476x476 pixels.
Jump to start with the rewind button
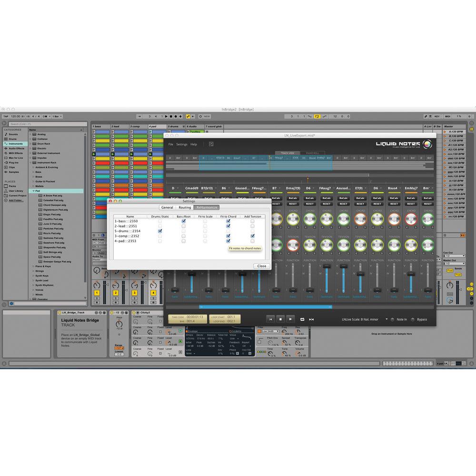[270, 319]
